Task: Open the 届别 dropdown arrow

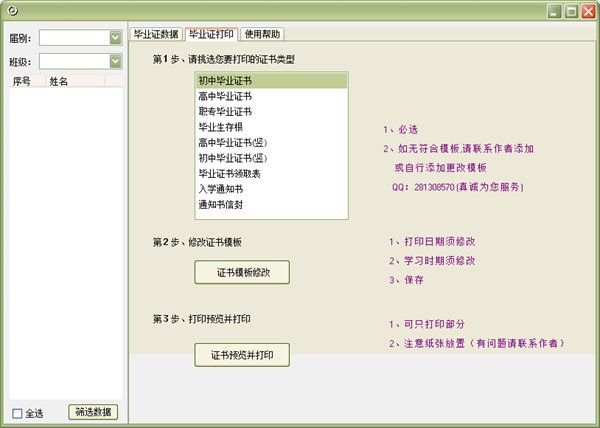Action: [115, 38]
